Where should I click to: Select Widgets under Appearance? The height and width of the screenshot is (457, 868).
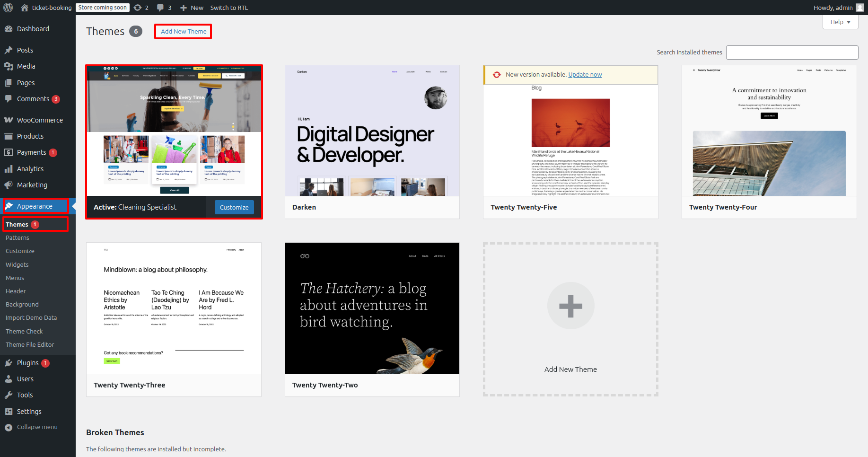(x=17, y=265)
